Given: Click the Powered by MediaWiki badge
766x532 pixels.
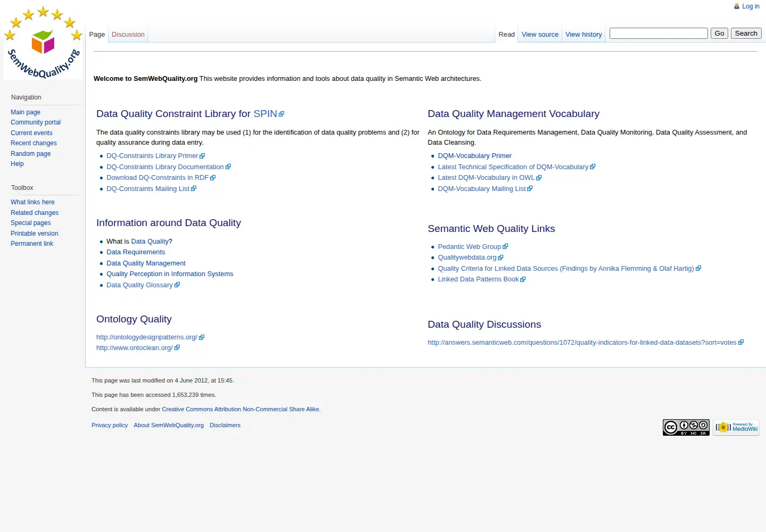Looking at the screenshot, I should click(x=736, y=427).
